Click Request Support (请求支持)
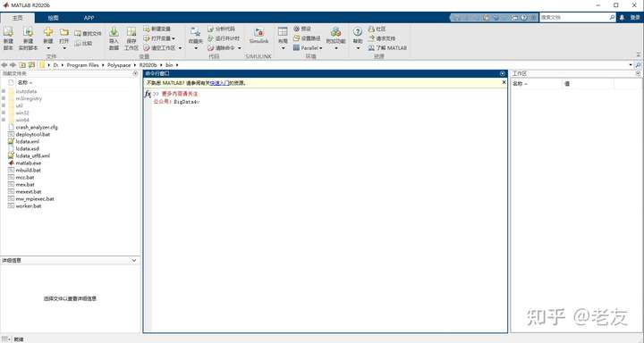Image resolution: width=644 pixels, height=343 pixels. 382,38
